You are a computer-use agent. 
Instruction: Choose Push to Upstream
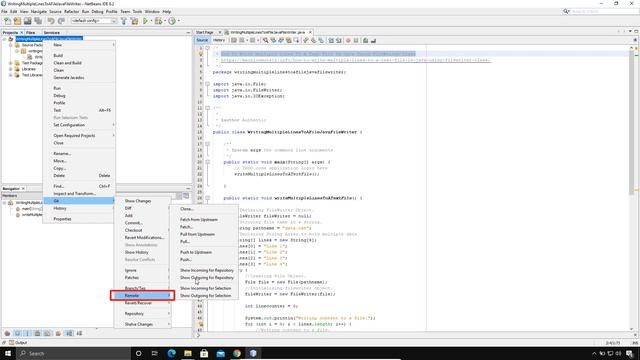pyautogui.click(x=204, y=252)
